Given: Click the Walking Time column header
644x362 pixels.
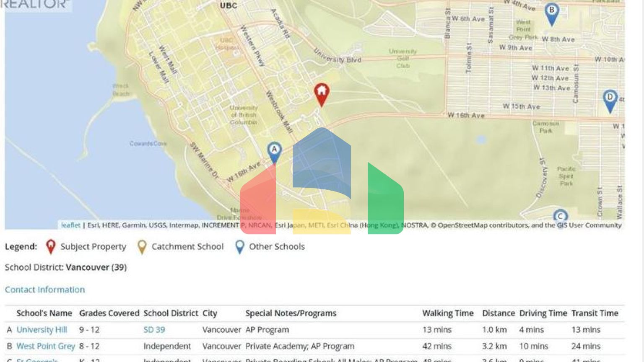Looking at the screenshot, I should tap(447, 313).
